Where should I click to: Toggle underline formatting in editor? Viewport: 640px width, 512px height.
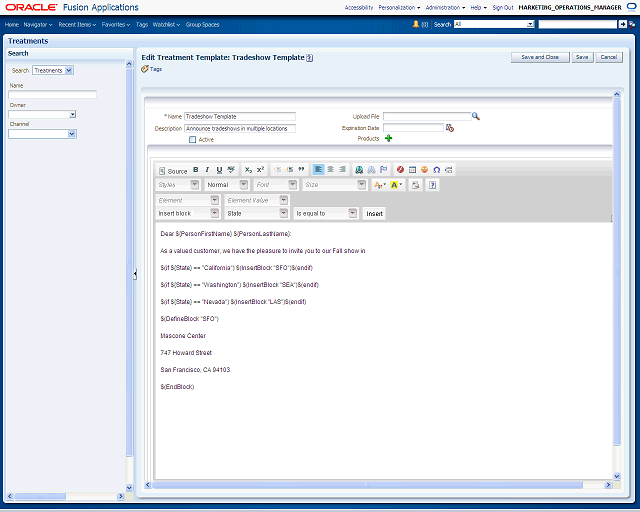coord(219,170)
